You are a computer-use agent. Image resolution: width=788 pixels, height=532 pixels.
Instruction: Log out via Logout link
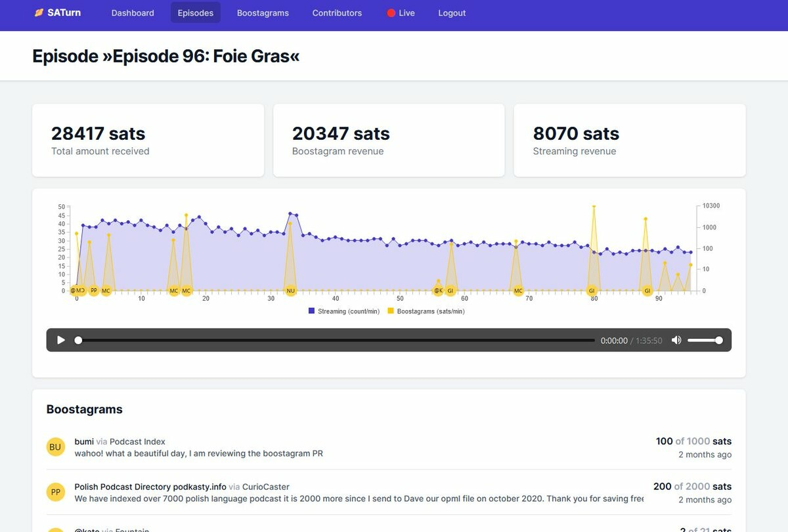point(452,13)
